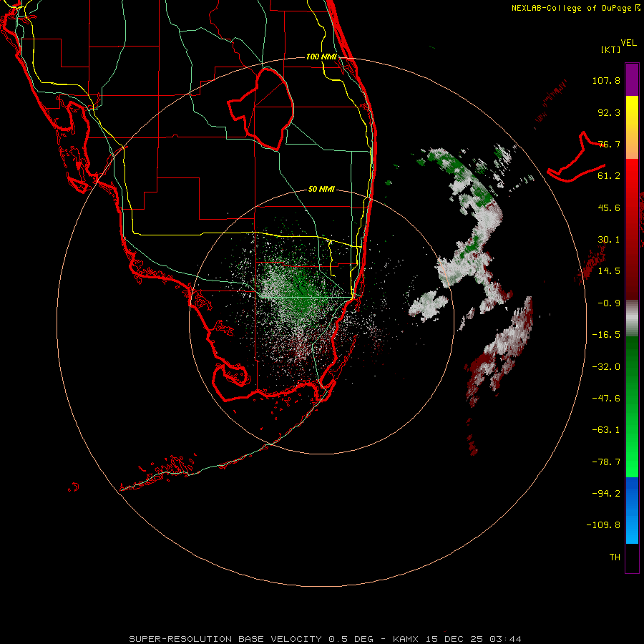Image resolution: width=644 pixels, height=644 pixels.
Task: Click the -63.1 legend value
Action: point(606,430)
